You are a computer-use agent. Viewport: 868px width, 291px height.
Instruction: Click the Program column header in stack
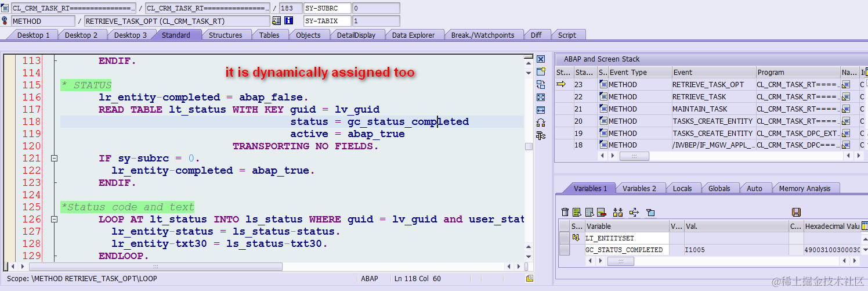pos(798,73)
